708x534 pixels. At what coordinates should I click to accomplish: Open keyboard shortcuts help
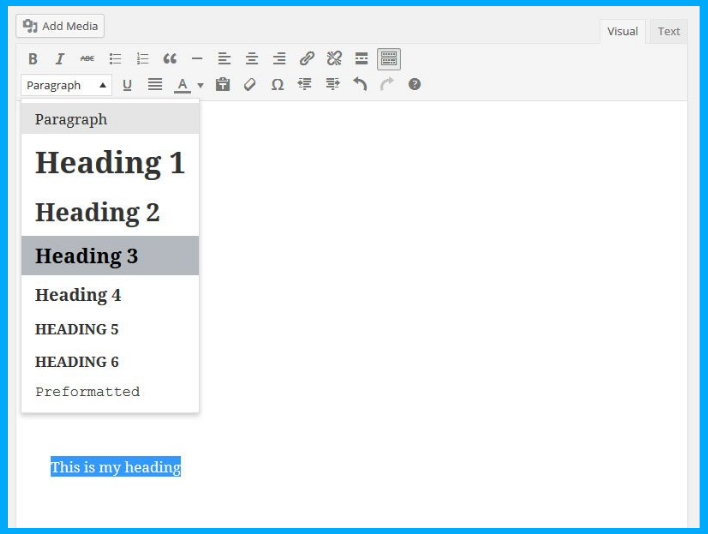pos(415,84)
